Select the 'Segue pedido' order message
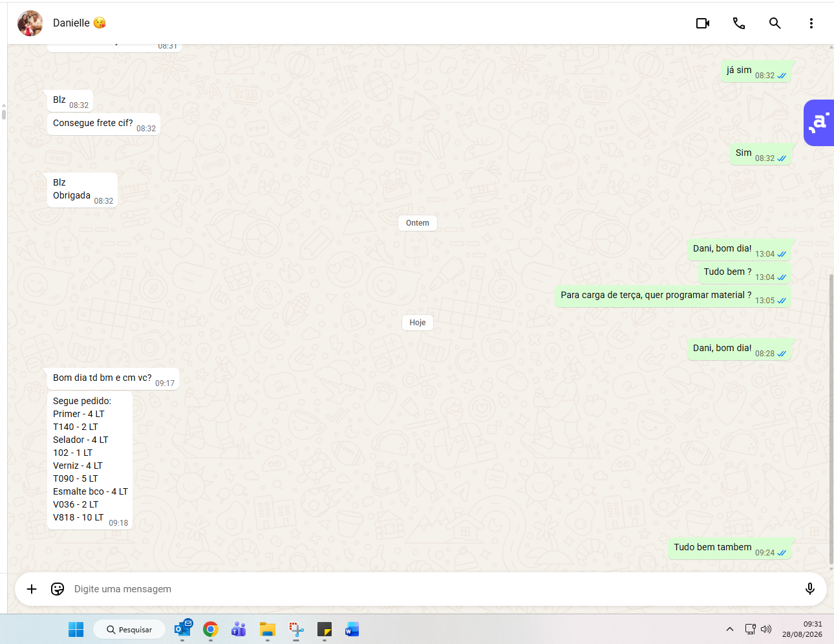The height and width of the screenshot is (644, 834). click(x=90, y=460)
